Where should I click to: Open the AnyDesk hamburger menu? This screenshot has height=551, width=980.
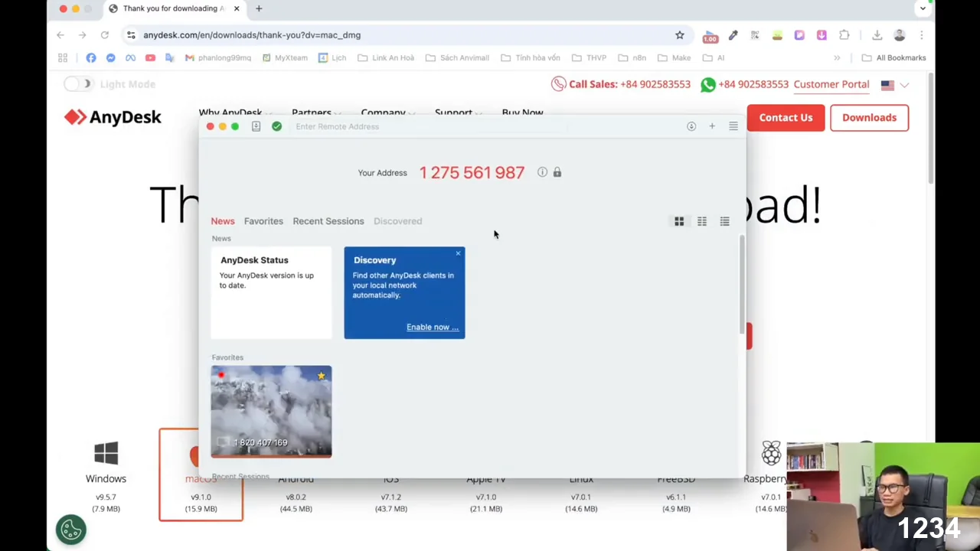pos(733,126)
